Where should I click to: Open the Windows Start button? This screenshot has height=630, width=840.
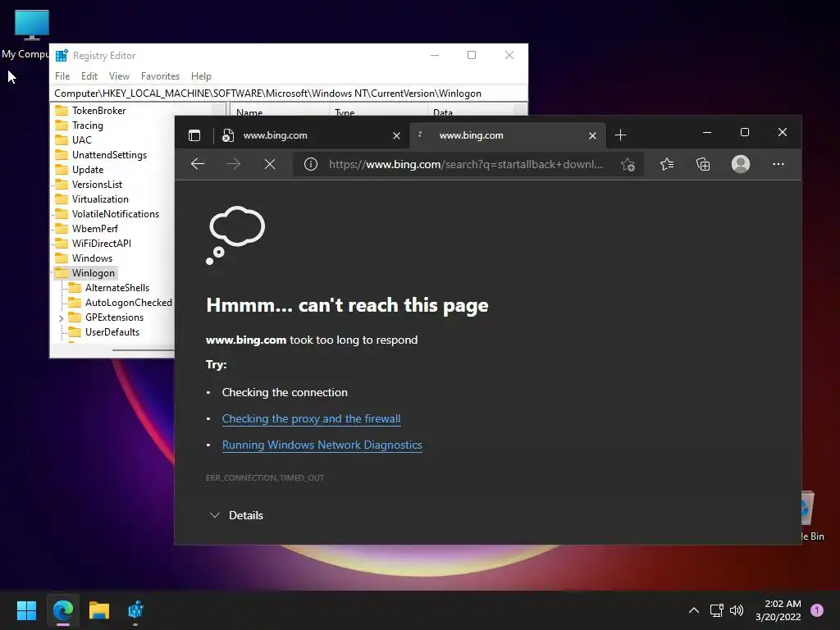[26, 610]
